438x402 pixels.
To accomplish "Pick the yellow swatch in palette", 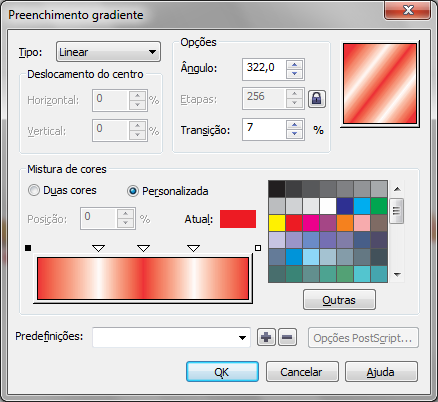I will click(277, 223).
